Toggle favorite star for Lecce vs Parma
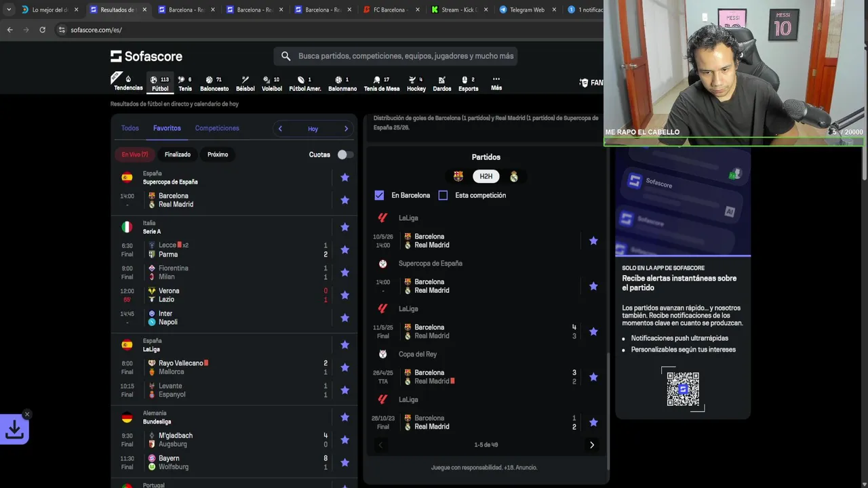The height and width of the screenshot is (488, 868). click(x=344, y=249)
